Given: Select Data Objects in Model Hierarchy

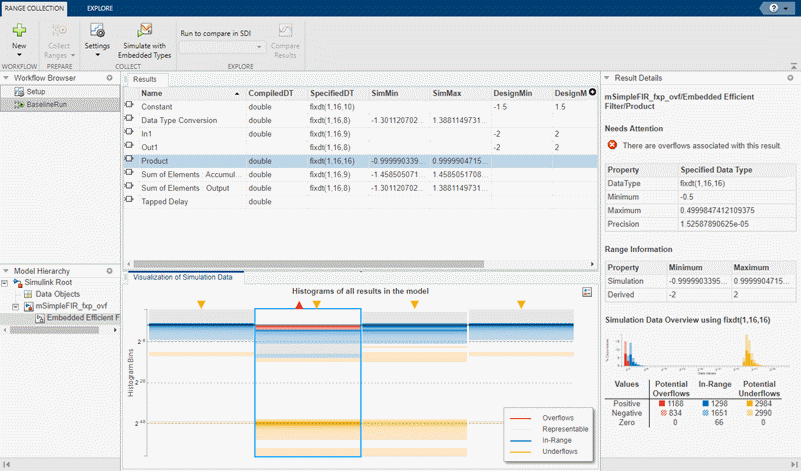Looking at the screenshot, I should (58, 295).
